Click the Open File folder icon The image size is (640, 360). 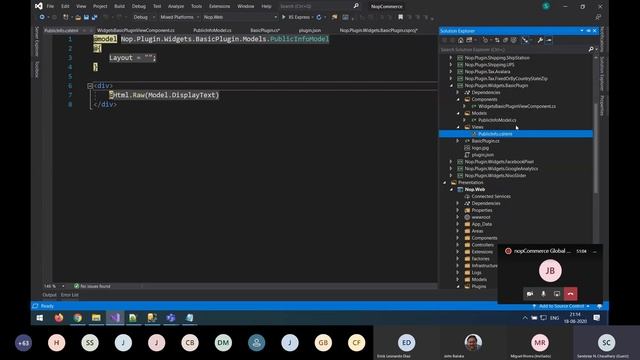click(78, 17)
